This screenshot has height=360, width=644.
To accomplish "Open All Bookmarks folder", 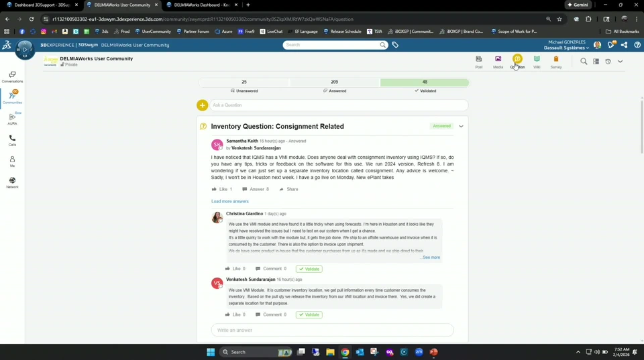I will tap(623, 32).
